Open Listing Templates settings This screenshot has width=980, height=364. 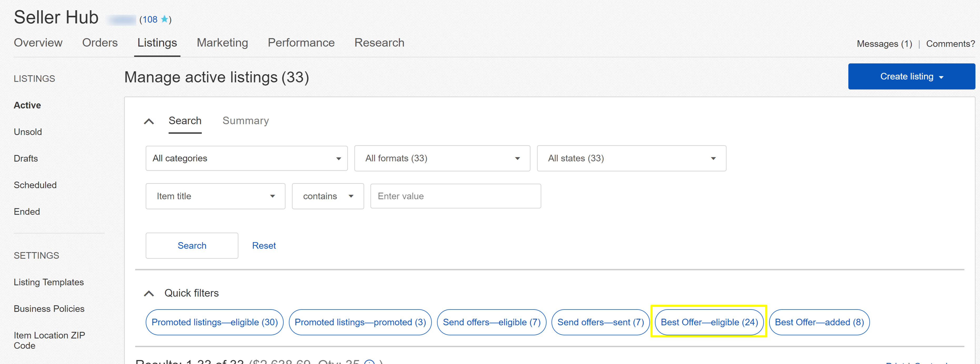point(49,282)
